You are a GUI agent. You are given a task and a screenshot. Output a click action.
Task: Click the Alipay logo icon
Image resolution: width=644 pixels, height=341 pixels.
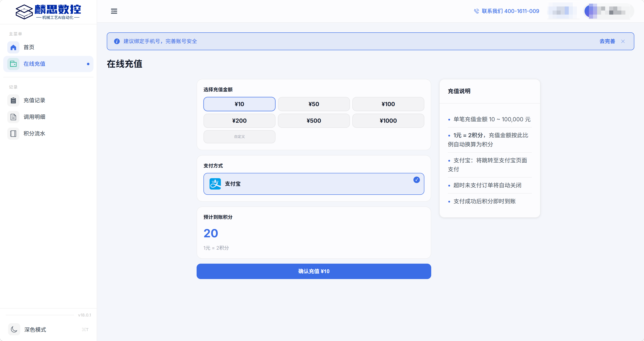pyautogui.click(x=215, y=184)
